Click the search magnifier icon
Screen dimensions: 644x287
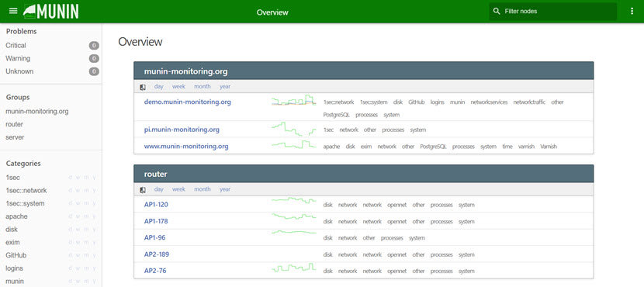click(x=497, y=11)
